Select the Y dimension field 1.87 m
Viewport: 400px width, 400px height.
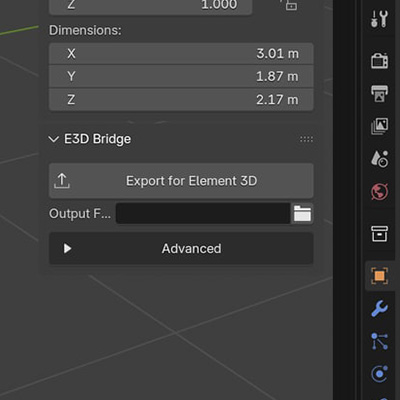181,76
